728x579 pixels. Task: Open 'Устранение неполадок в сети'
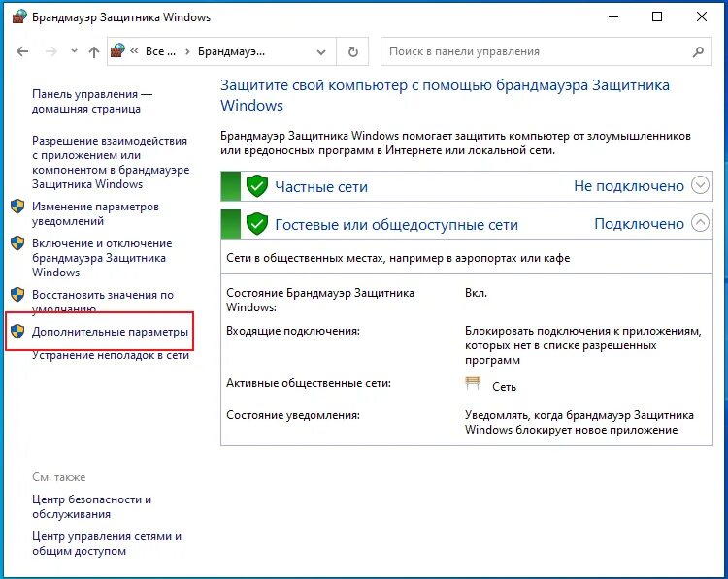click(x=111, y=355)
